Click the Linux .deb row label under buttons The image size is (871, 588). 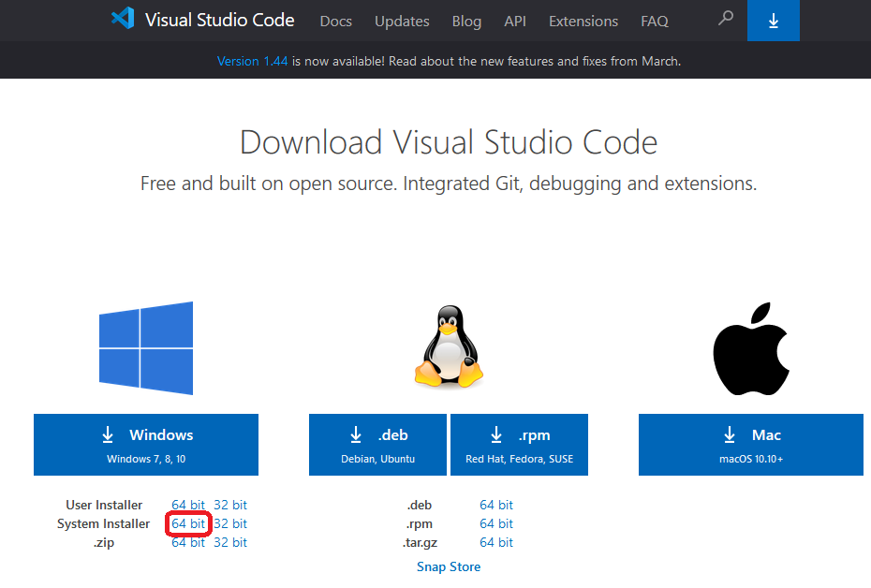click(x=420, y=505)
